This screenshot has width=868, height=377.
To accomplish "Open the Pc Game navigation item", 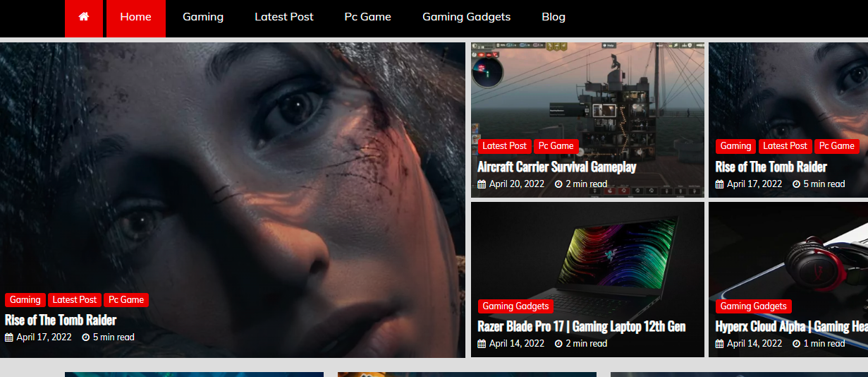I will point(367,17).
